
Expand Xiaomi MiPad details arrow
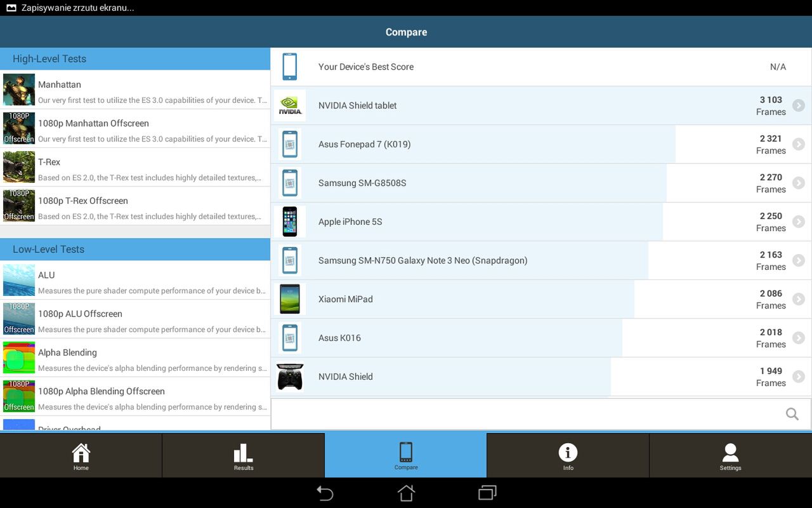(798, 299)
